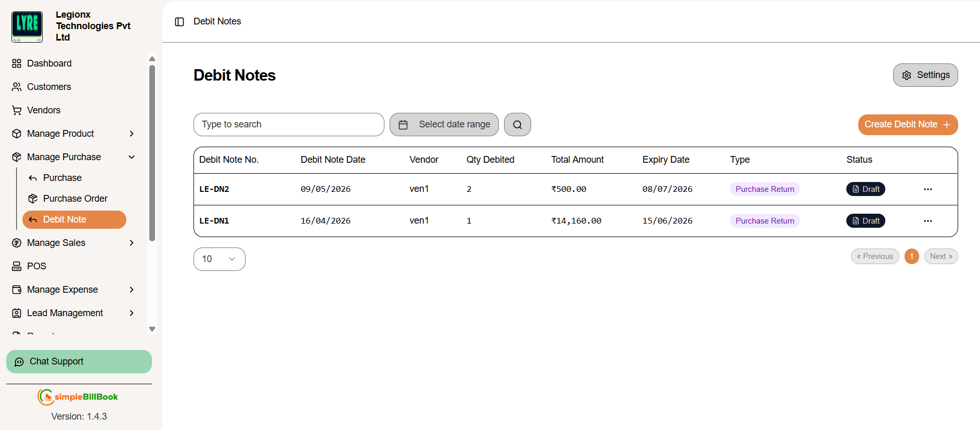The height and width of the screenshot is (430, 980).
Task: Click vendor ven1 in the LE-DN2 row
Action: [419, 189]
